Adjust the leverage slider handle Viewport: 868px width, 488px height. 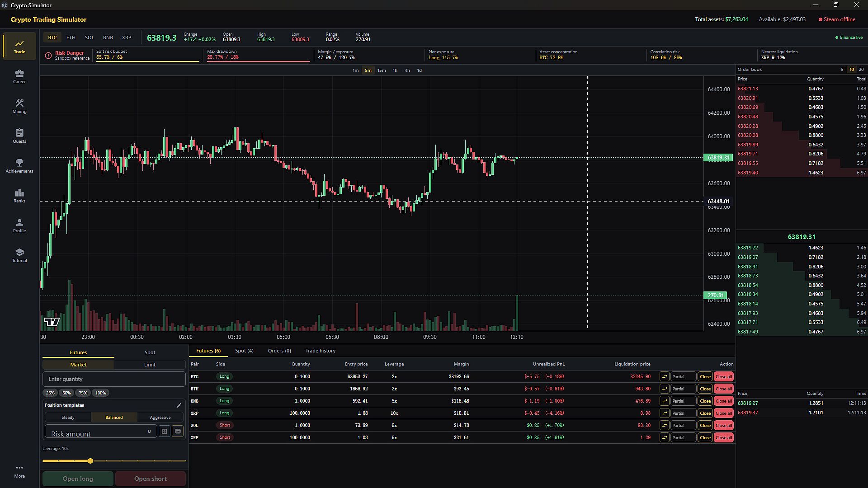[x=90, y=461]
